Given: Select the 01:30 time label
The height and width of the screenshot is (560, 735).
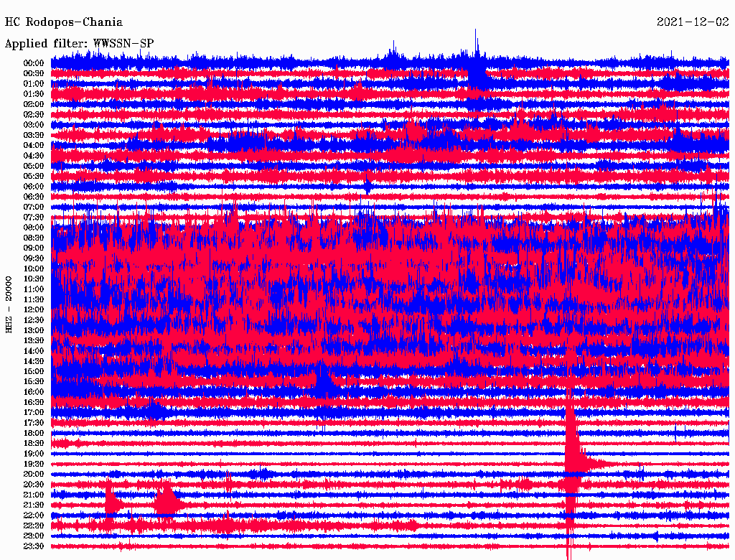Looking at the screenshot, I should click(x=33, y=94).
